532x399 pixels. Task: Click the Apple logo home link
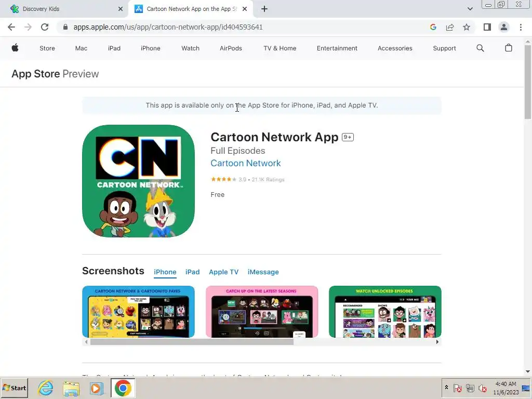(x=15, y=48)
